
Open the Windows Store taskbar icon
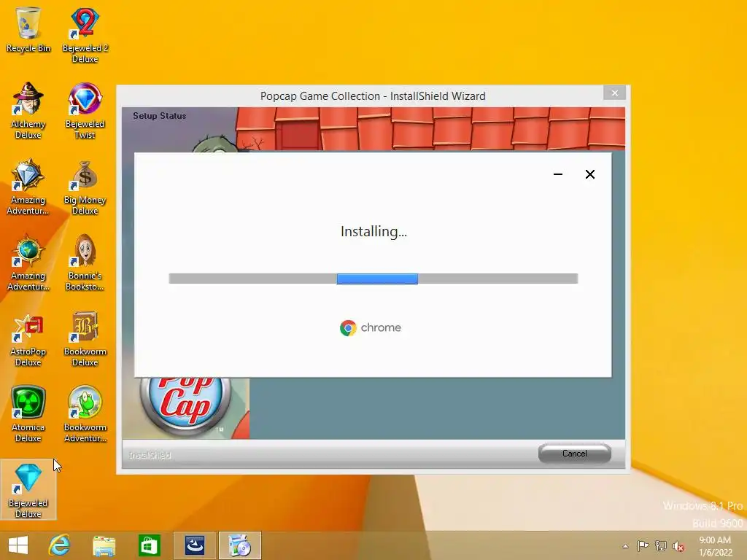pos(149,545)
